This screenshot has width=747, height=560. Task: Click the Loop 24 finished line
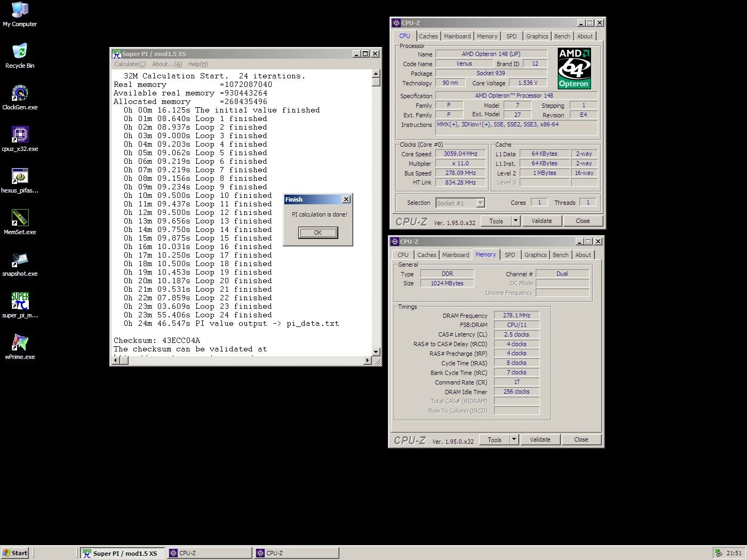(x=198, y=315)
